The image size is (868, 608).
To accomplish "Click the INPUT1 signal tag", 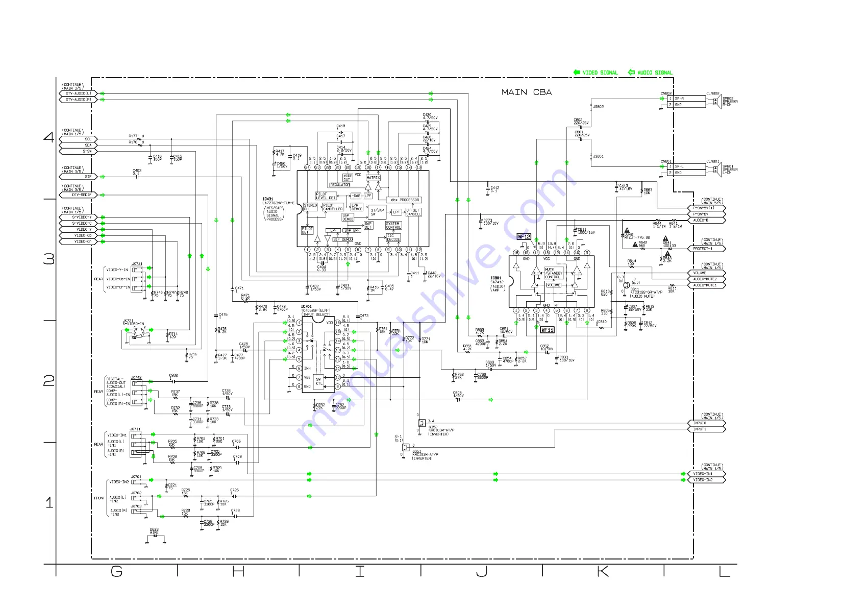I will tap(707, 429).
